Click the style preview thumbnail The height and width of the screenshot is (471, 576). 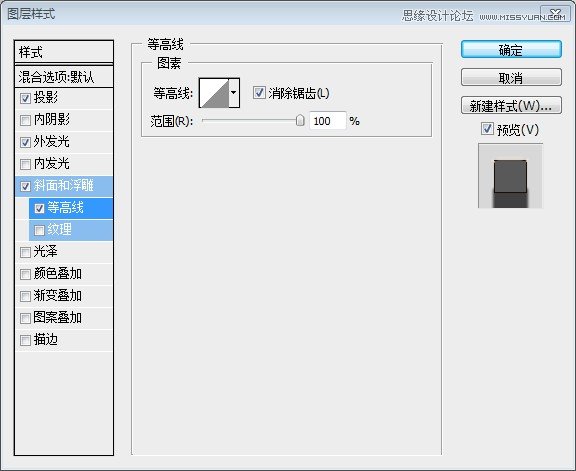[x=510, y=176]
